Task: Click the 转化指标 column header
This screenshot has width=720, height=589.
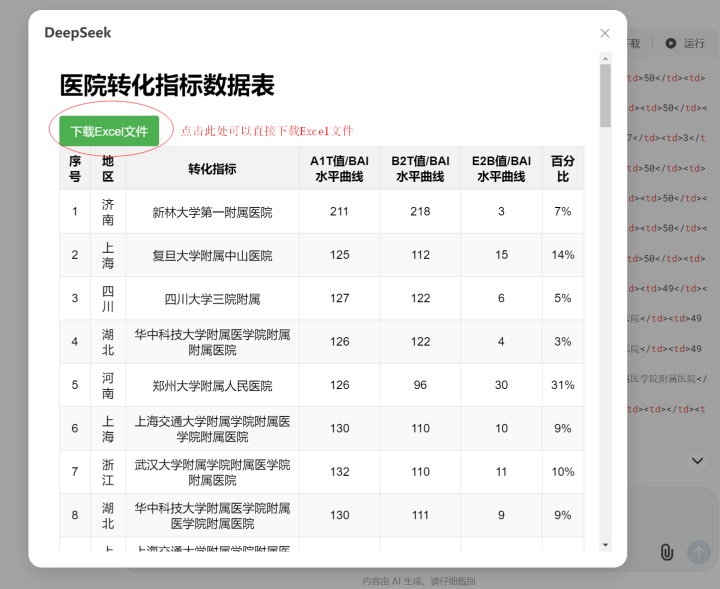Action: (x=212, y=168)
